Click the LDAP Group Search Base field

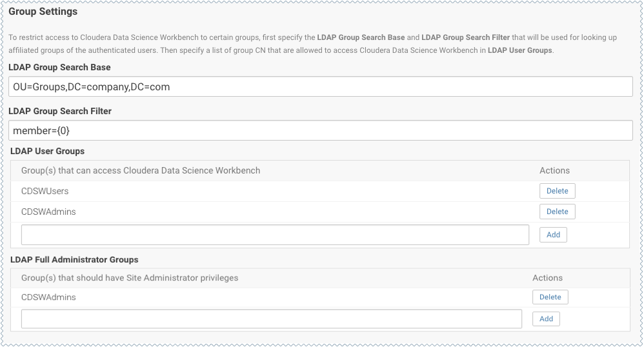point(321,86)
